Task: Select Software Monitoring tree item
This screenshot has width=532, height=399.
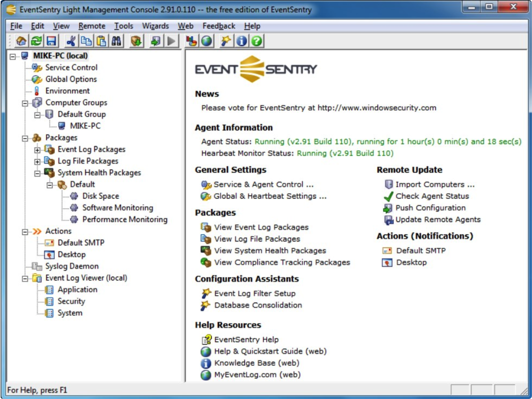Action: [x=118, y=208]
